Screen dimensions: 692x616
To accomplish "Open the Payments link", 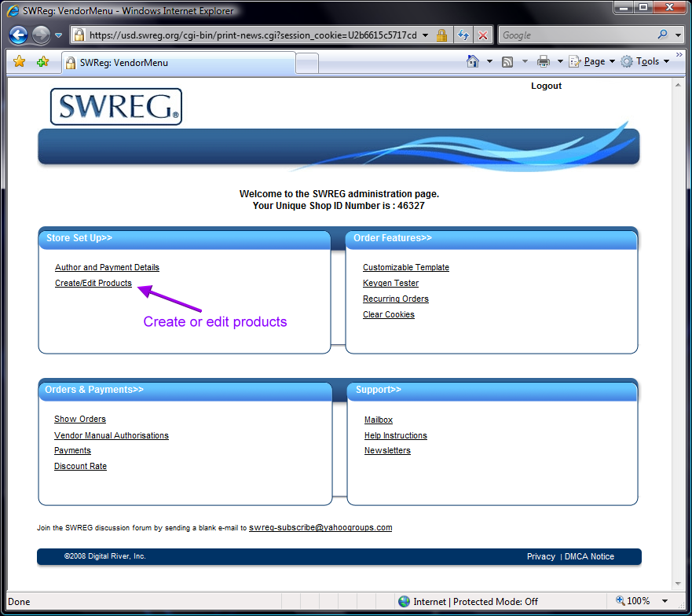I will point(72,450).
